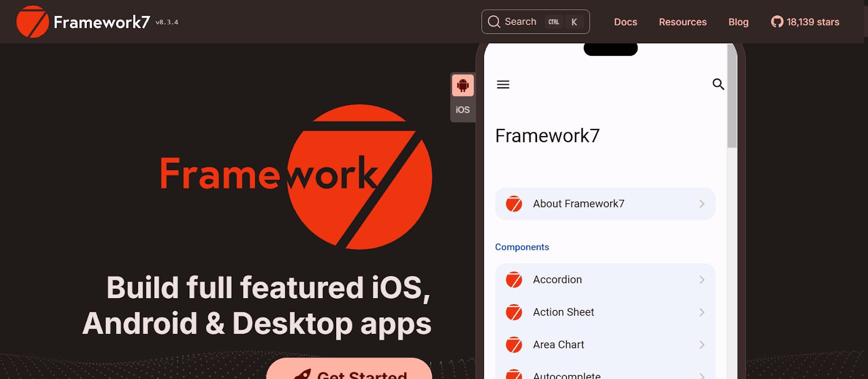This screenshot has width=868, height=379.
Task: Expand Accordion row chevron
Action: (702, 280)
